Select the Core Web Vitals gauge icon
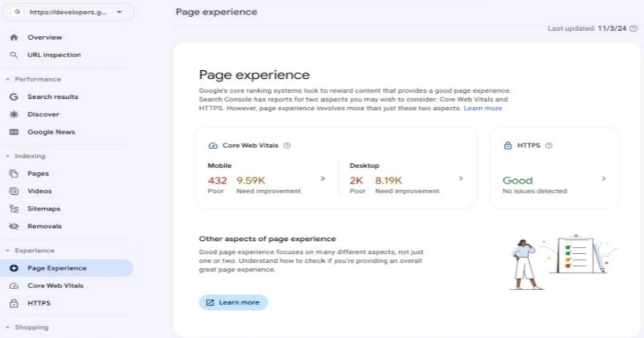 click(14, 285)
